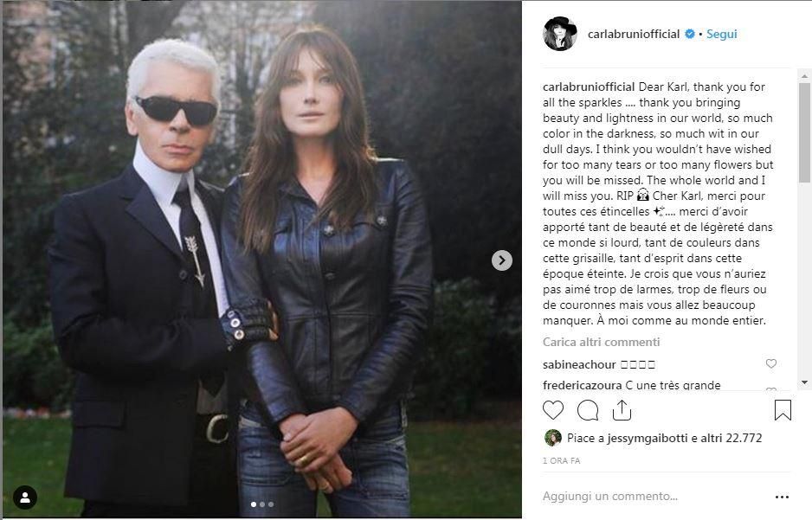Screen dimensions: 812x520
Task: Like sabineachour's comment
Action: tap(771, 363)
